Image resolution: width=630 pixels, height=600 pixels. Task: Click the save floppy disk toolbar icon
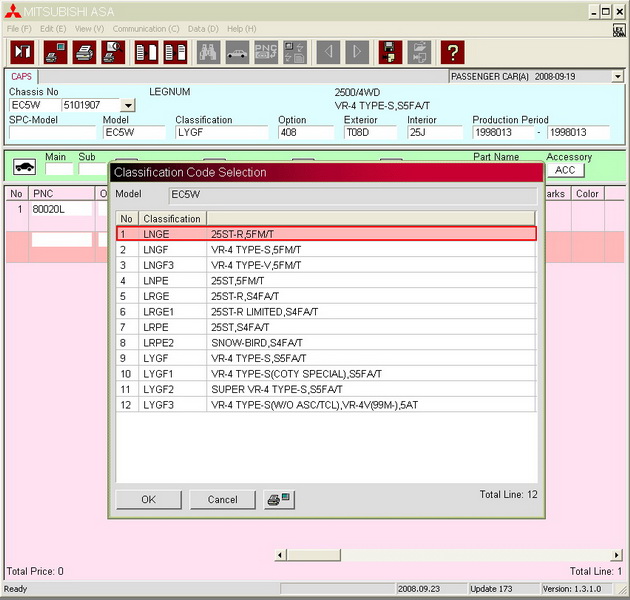tap(390, 52)
